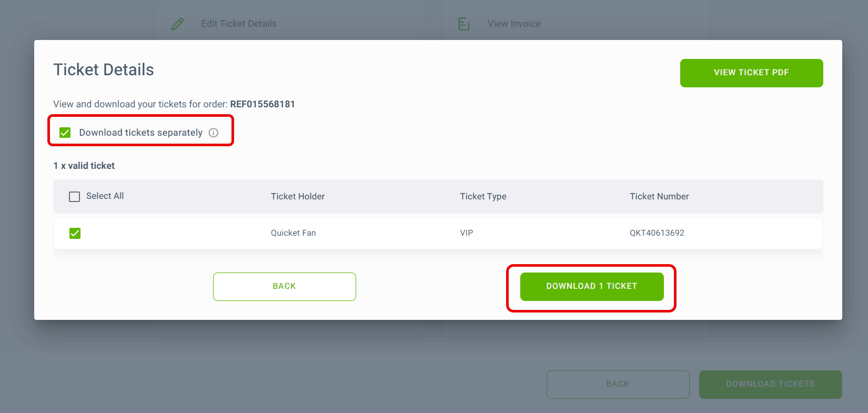Click the Quicket Fan holder name
Viewport: 868px width, 413px height.
(294, 233)
